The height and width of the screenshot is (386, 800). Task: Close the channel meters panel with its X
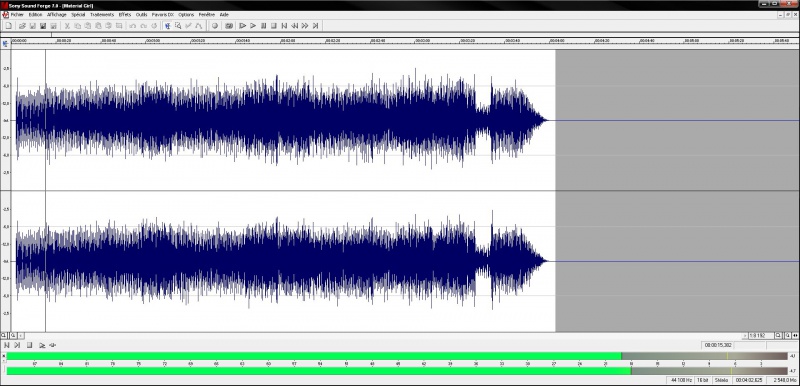tap(4, 355)
